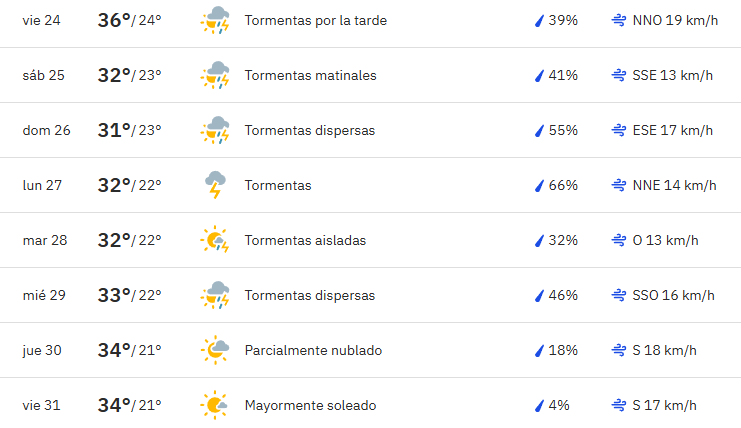Expand the dom 26 forecast row
Image resolution: width=741 pixels, height=428 pixels.
coord(370,130)
